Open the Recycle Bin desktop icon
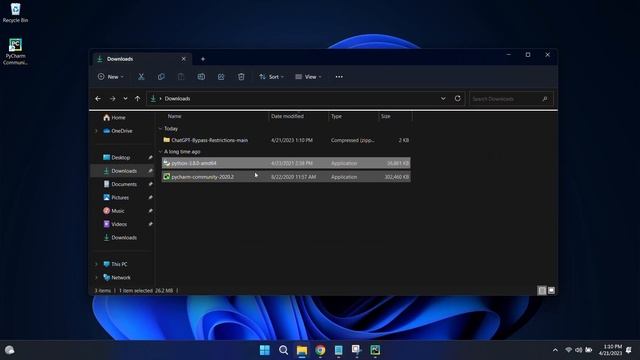 (x=16, y=13)
